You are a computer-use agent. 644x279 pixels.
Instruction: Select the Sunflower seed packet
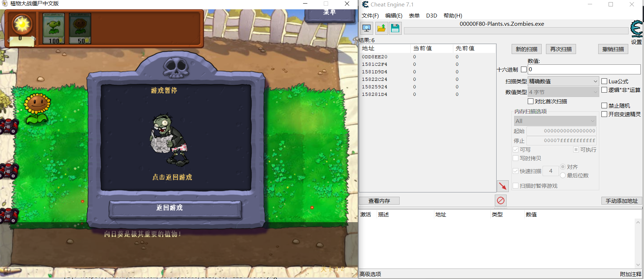coord(80,29)
